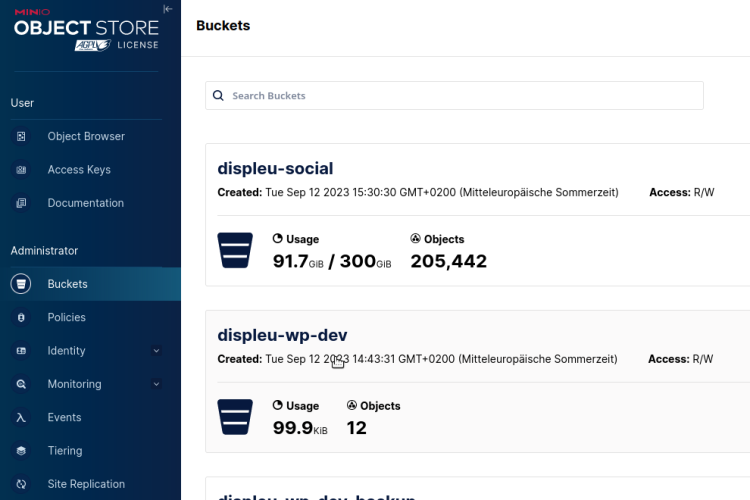This screenshot has width=750, height=500.
Task: Click the Documentation icon in sidebar
Action: tap(21, 203)
